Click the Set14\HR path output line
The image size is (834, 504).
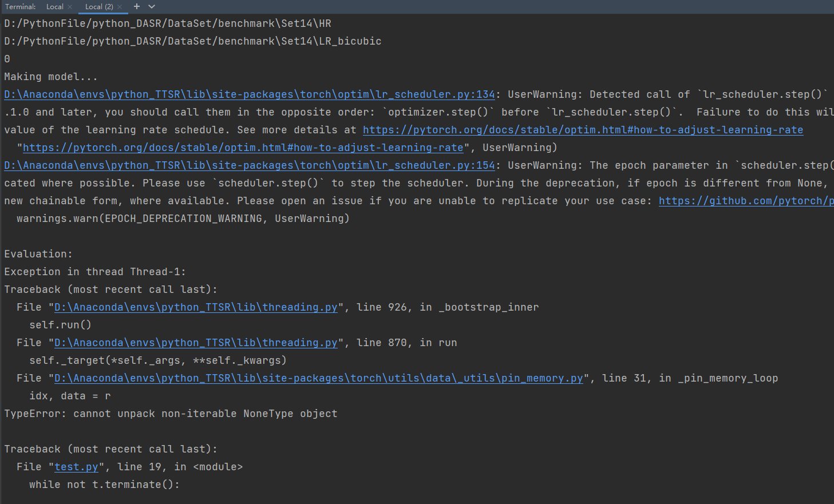[x=168, y=23]
